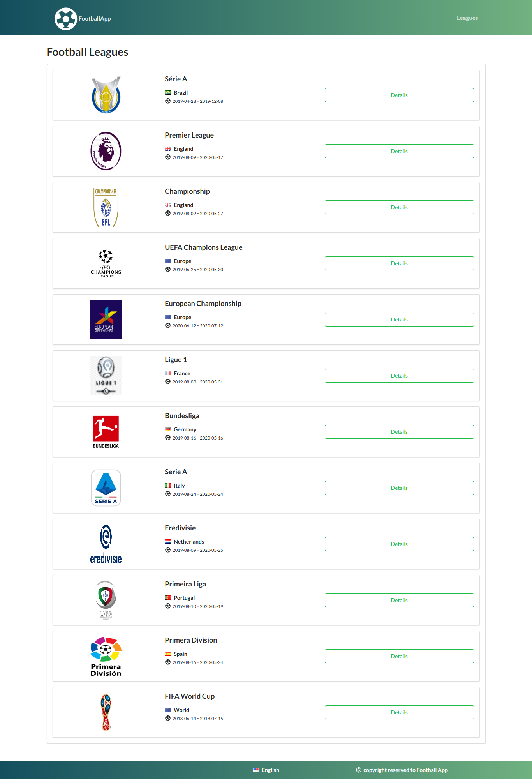Open the Leagues navigation menu item
Screen dimensions: 532x779
[467, 18]
